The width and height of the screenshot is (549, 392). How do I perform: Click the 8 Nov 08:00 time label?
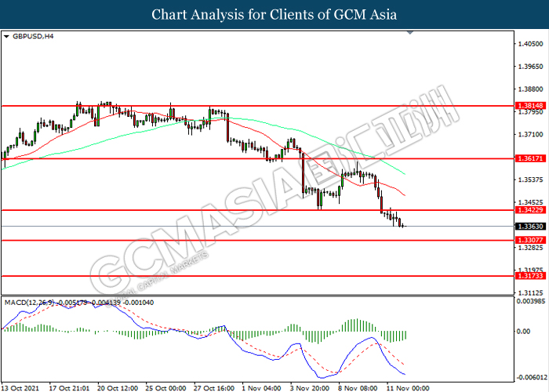pos(358,388)
